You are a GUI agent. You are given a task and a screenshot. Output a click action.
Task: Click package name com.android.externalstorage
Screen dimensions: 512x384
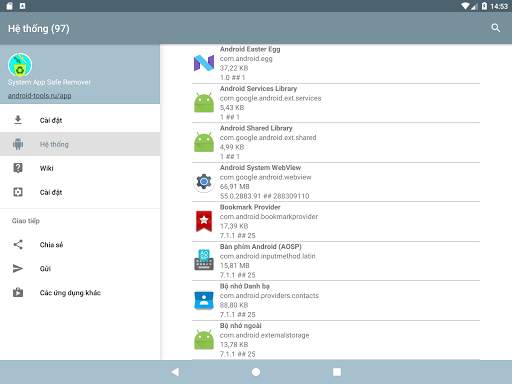(x=264, y=335)
